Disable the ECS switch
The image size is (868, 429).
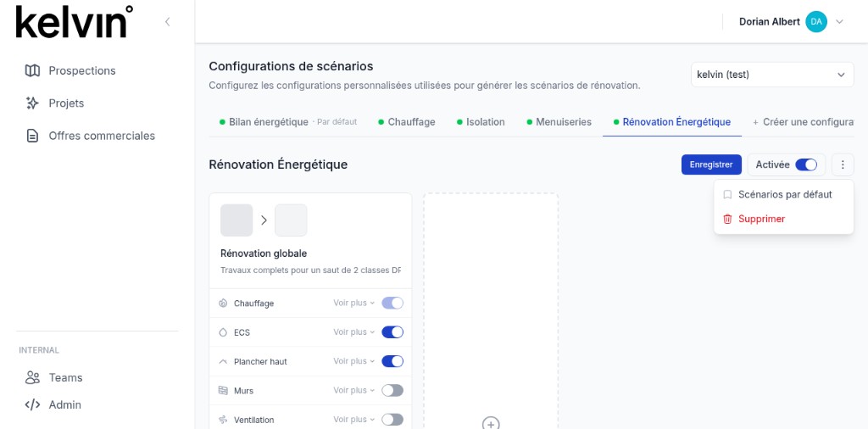pyautogui.click(x=392, y=332)
